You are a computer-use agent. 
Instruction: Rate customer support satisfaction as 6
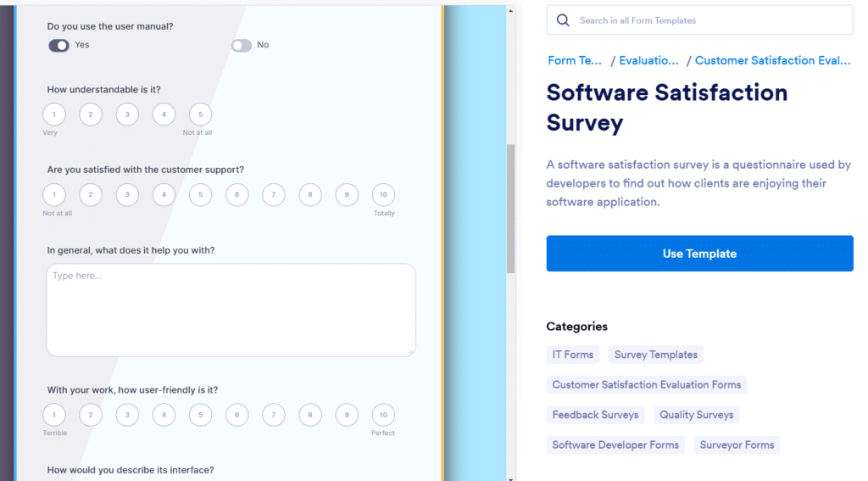click(237, 194)
